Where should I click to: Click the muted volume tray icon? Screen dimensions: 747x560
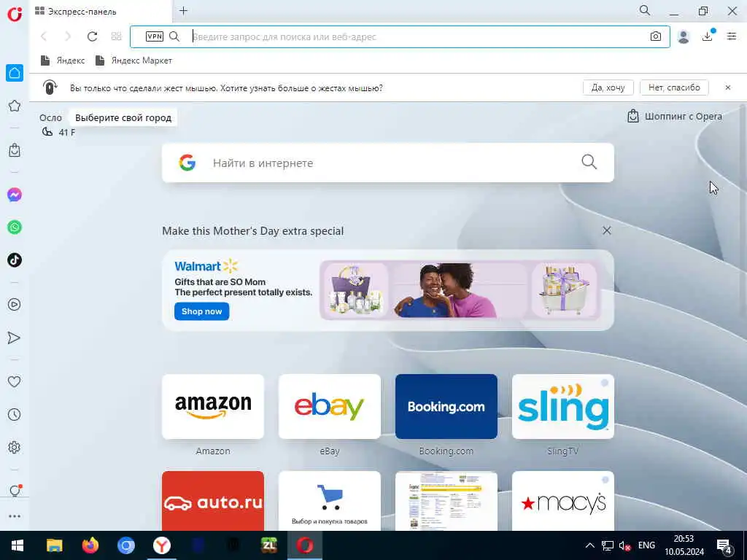coord(624,545)
